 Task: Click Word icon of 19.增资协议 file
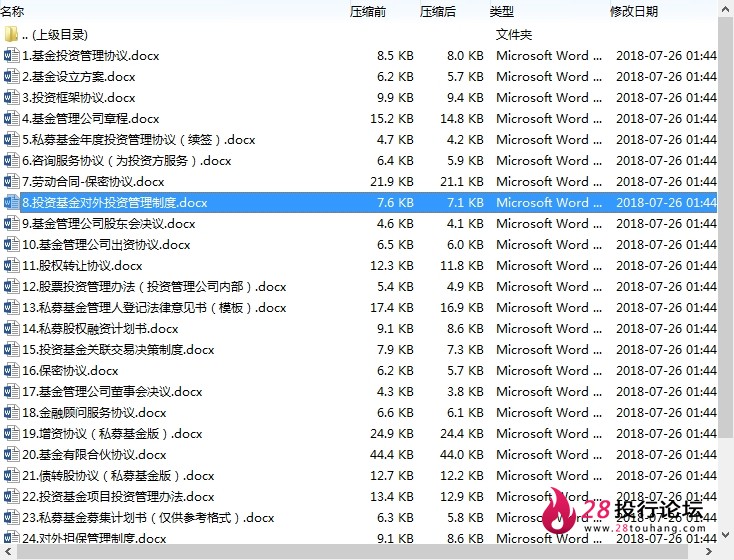click(x=11, y=433)
